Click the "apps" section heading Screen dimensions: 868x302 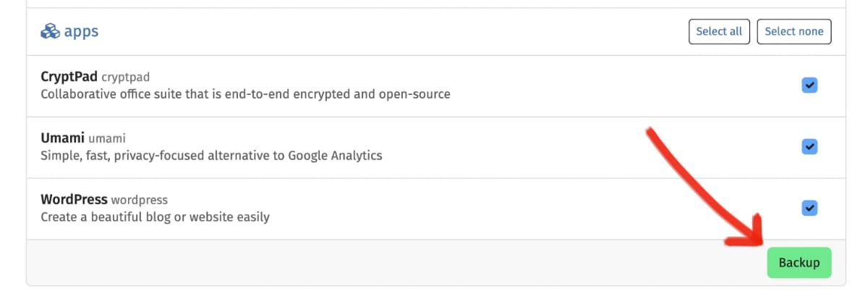coord(81,32)
